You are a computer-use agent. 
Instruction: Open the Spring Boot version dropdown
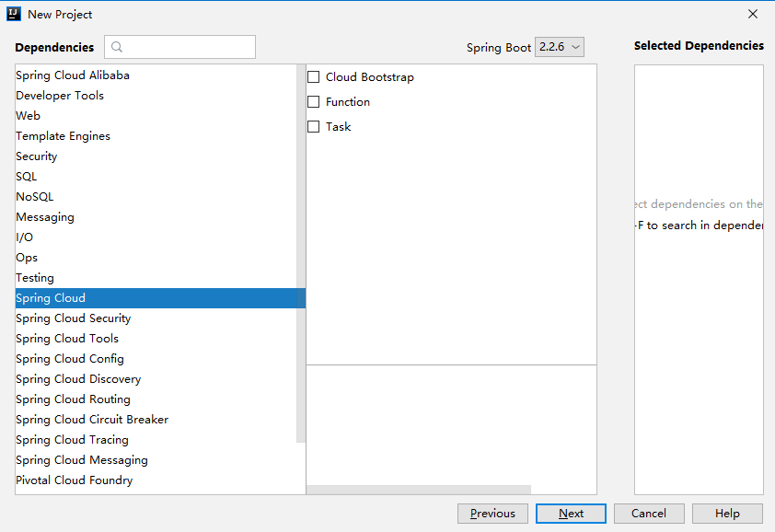559,47
